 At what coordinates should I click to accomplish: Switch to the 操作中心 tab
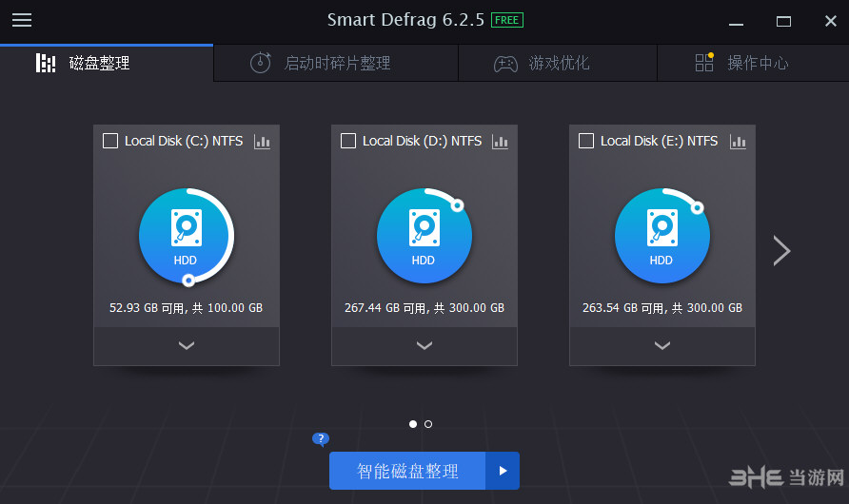(753, 64)
